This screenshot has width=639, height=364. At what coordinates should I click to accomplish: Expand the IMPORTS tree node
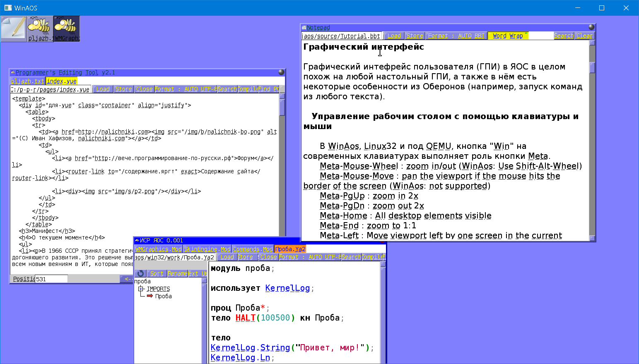[x=141, y=289]
